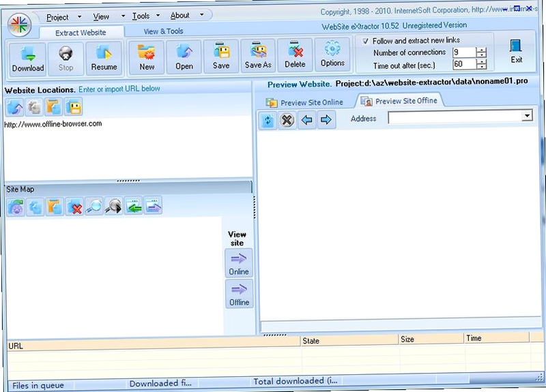
Task: Click the Time out after (sec.) field
Action: 464,64
